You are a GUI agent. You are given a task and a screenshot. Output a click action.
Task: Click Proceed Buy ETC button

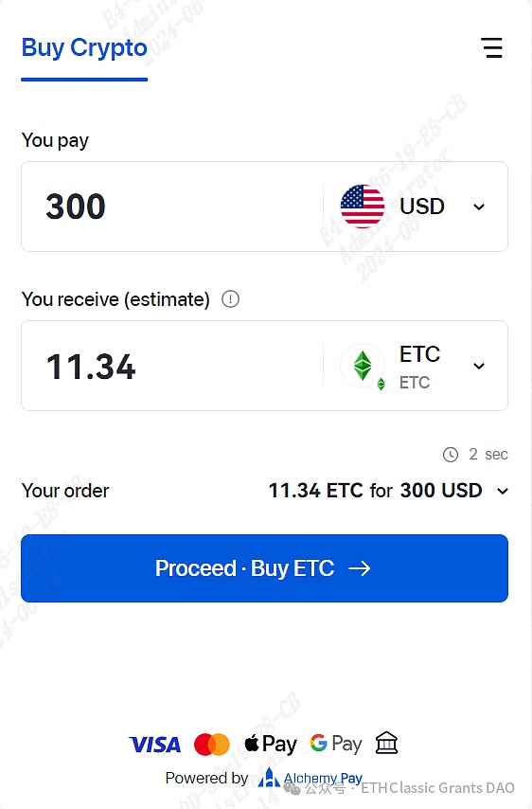point(264,568)
